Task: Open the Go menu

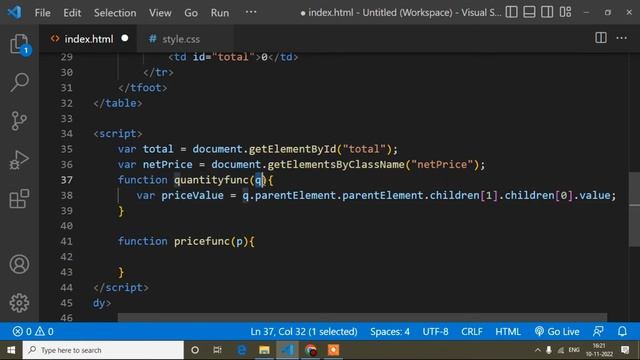Action: click(191, 13)
